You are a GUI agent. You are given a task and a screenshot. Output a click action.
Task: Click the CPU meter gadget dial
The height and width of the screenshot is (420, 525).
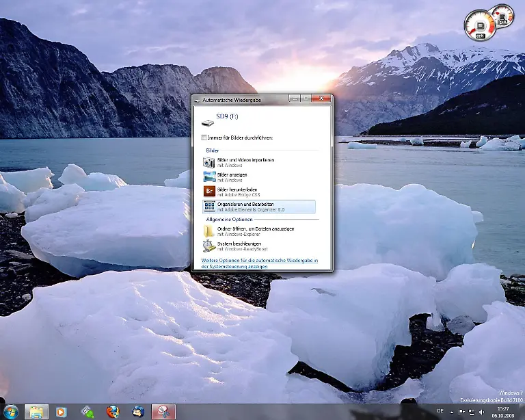point(479,25)
